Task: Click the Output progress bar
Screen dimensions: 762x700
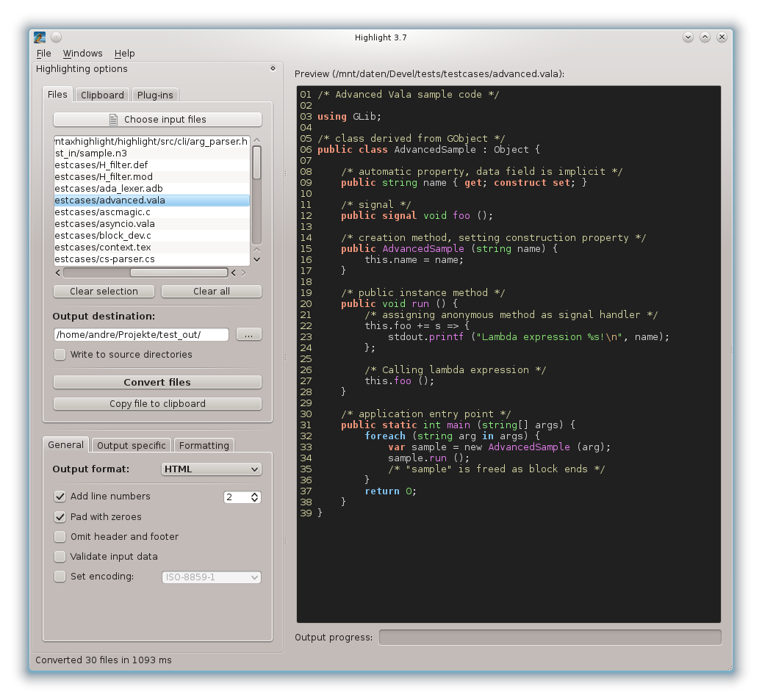Action: pyautogui.click(x=550, y=638)
